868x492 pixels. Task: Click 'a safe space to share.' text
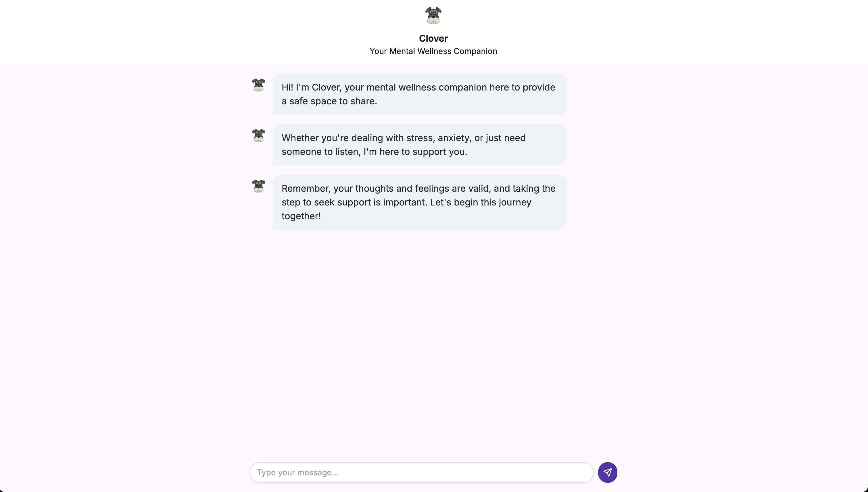[x=329, y=101]
